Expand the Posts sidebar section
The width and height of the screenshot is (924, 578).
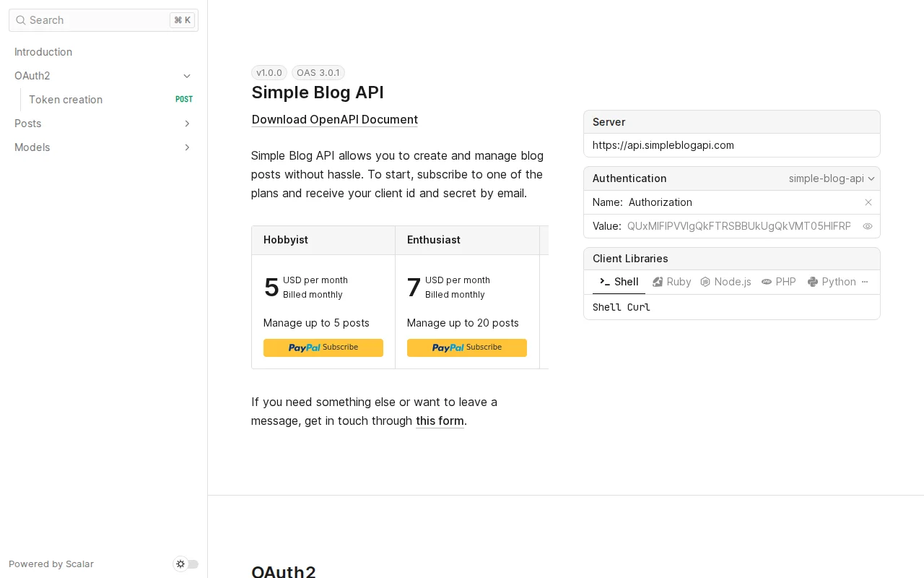(187, 124)
